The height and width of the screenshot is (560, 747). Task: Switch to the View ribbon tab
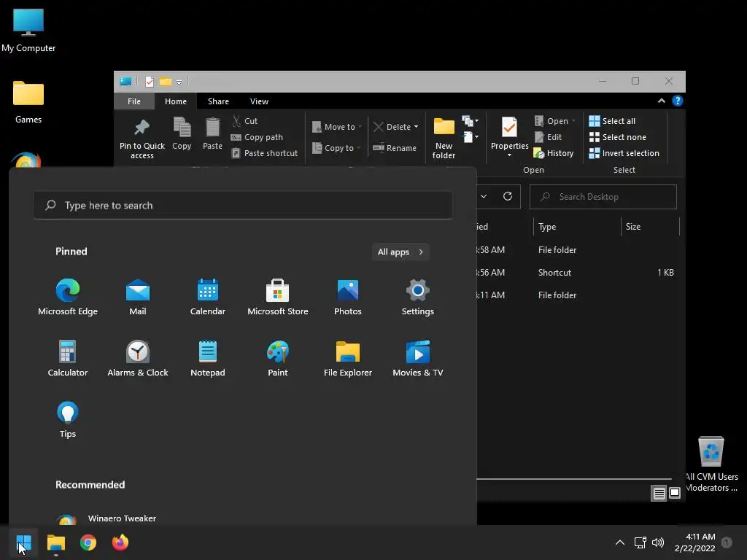(259, 101)
